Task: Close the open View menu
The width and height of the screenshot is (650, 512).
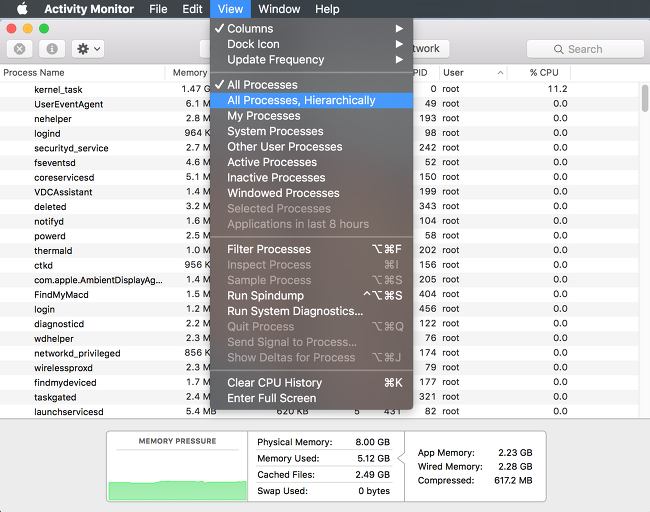Action: [x=230, y=9]
